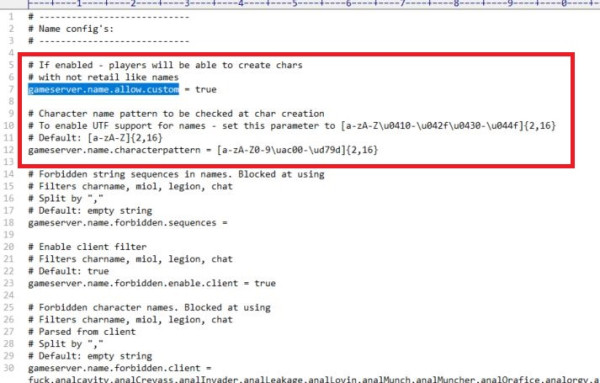Place cursor in the characterpattern regex value
Screen dimensions: 600x383
(x=297, y=150)
